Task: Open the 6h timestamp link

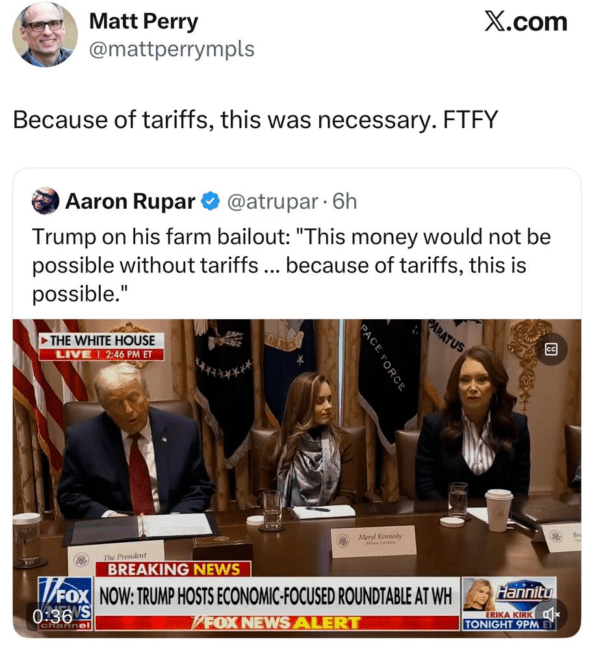Action: (344, 201)
